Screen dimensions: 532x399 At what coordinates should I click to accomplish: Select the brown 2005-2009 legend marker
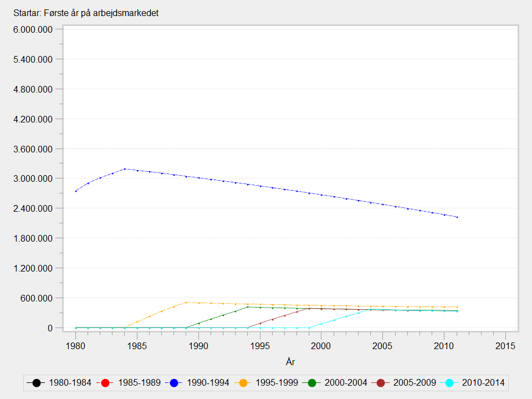pos(381,382)
